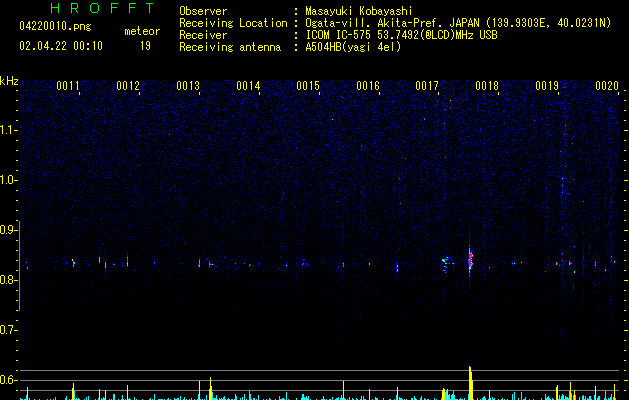Click the Observer field label
Image resolution: width=629 pixels, height=400 pixels.
[203, 11]
